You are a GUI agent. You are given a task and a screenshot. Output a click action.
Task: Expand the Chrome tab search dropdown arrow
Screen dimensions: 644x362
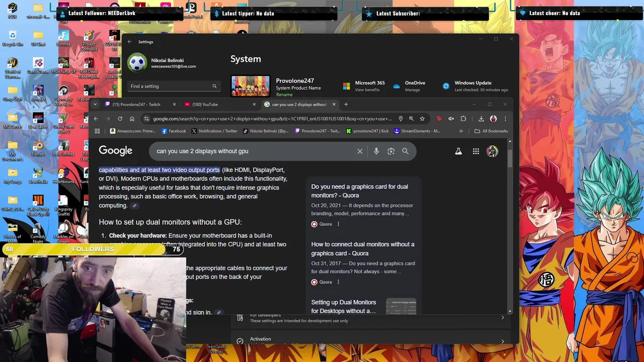(96, 105)
